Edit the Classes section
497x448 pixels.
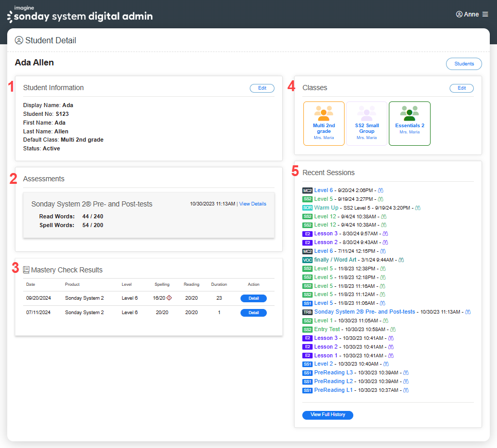461,88
